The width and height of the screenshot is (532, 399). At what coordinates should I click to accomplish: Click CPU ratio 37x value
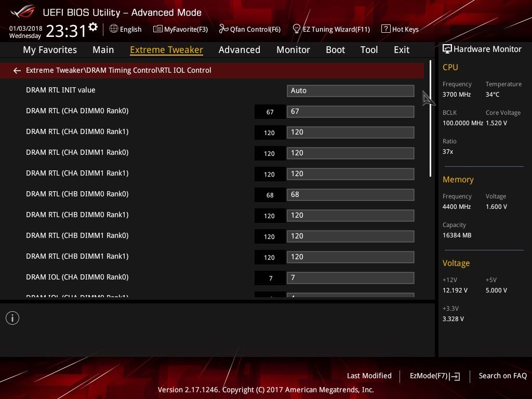(x=447, y=152)
